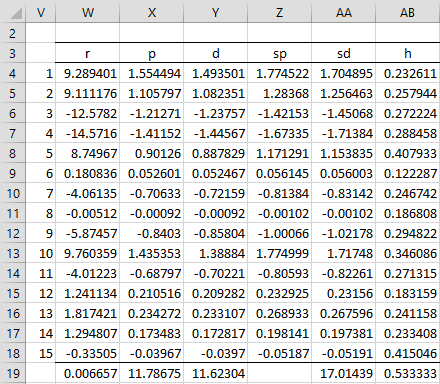Select cell with value 0.90126
The height and width of the screenshot is (384, 440).
point(152,153)
